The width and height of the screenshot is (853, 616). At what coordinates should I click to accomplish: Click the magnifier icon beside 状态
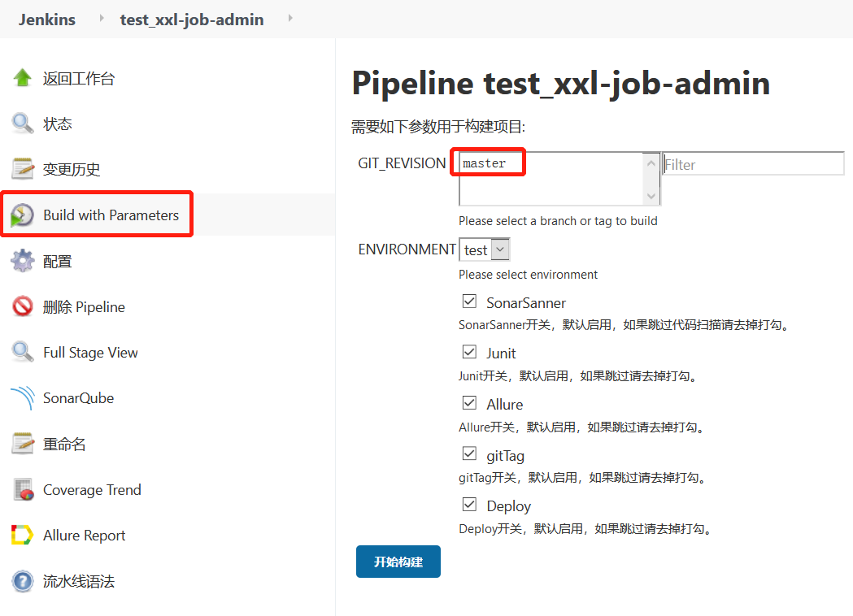pos(22,124)
